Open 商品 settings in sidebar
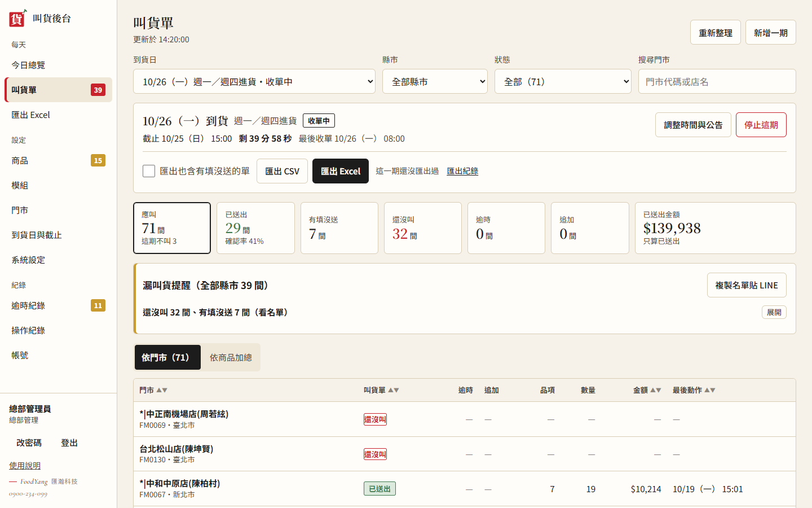 point(58,160)
